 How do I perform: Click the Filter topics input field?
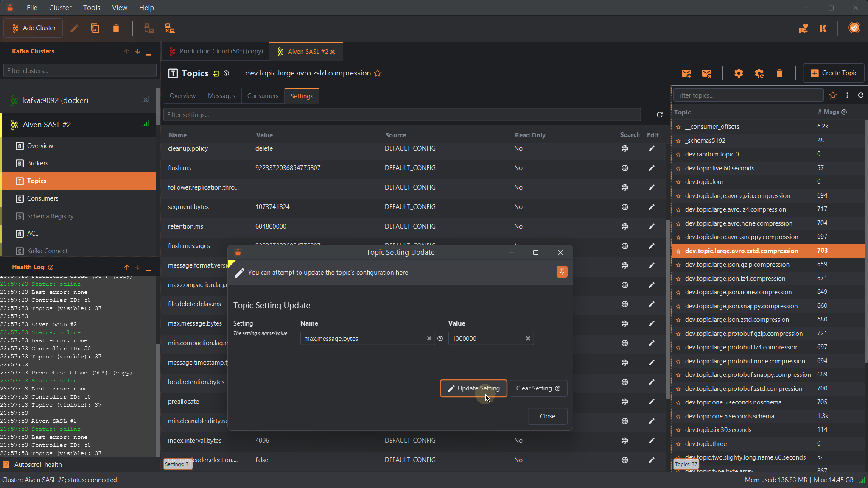[x=748, y=95]
